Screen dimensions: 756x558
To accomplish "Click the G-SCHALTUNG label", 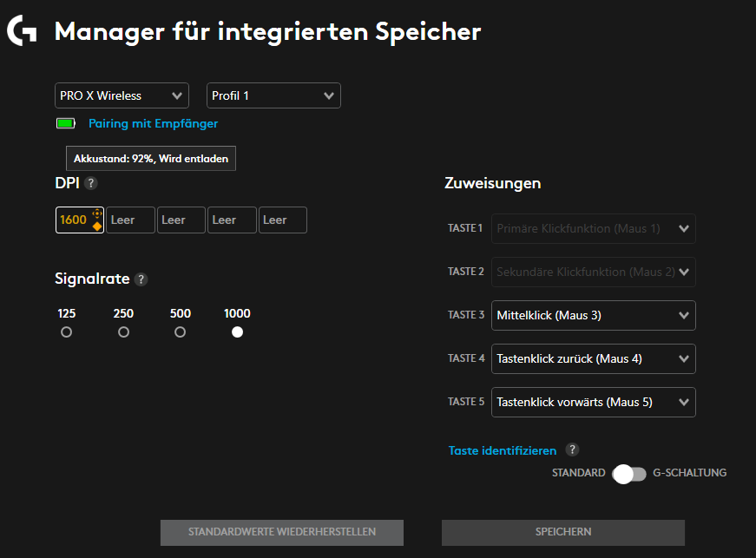I will (689, 473).
